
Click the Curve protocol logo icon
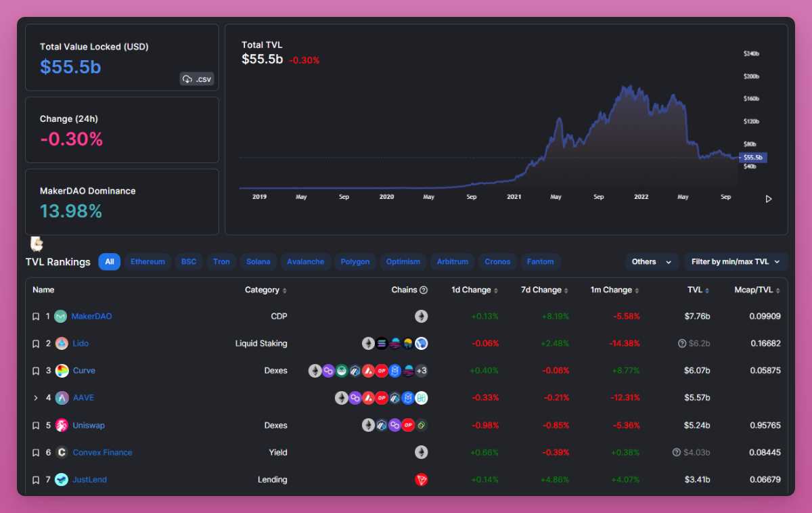[x=62, y=371]
